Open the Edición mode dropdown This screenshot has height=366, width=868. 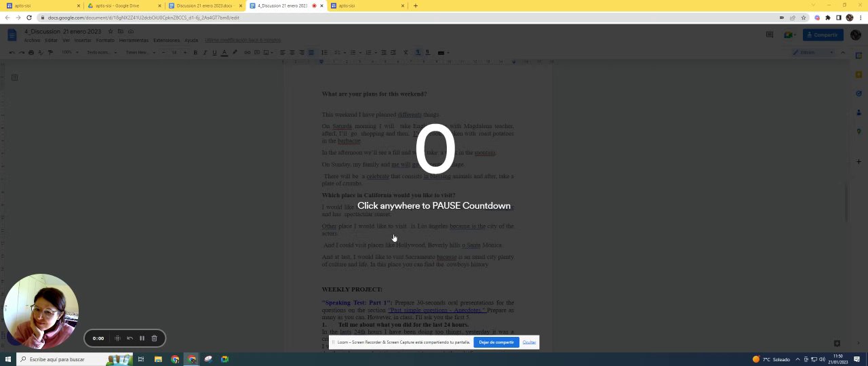(813, 52)
